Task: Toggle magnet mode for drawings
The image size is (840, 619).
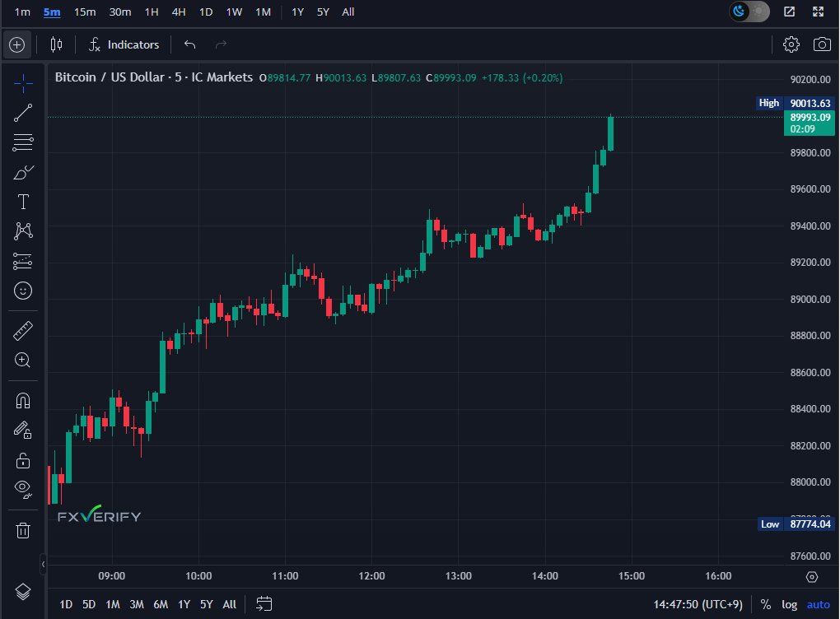Action: pyautogui.click(x=23, y=401)
